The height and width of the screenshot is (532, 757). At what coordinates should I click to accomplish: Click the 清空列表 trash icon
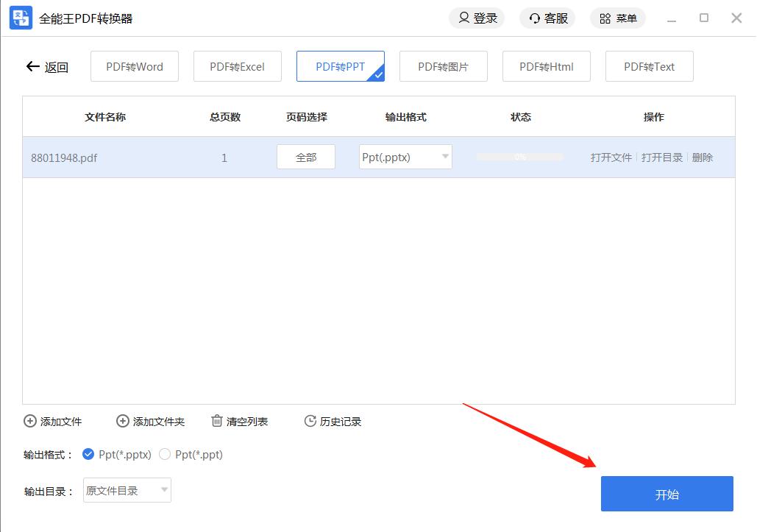click(217, 422)
